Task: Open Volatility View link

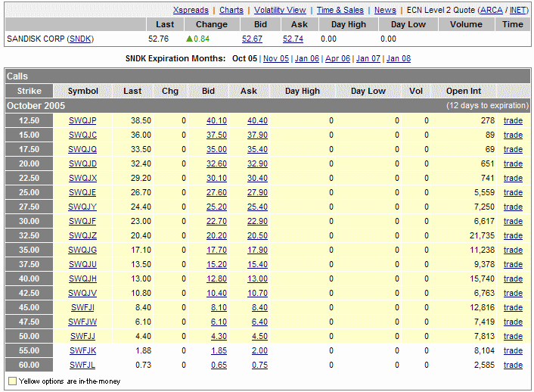Action: (x=280, y=11)
